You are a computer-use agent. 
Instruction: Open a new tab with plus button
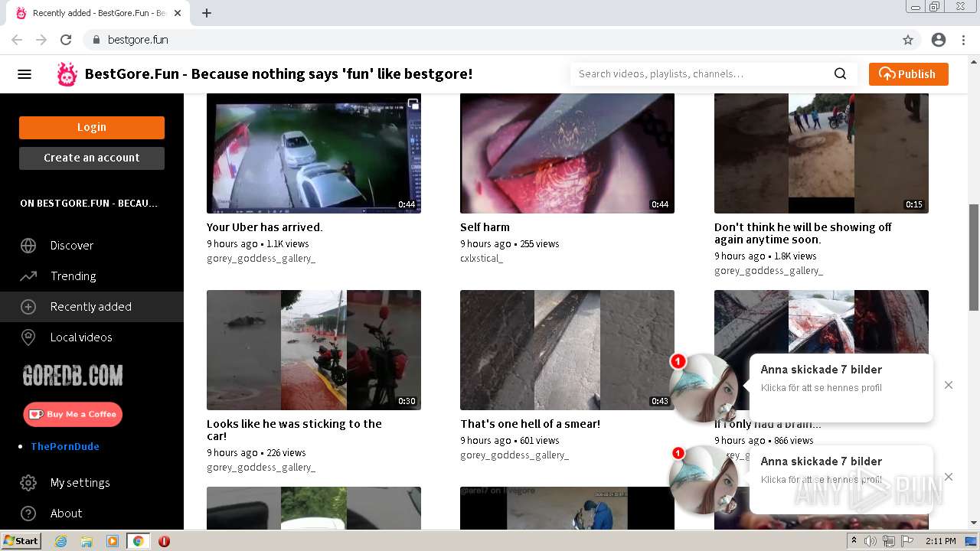(207, 13)
